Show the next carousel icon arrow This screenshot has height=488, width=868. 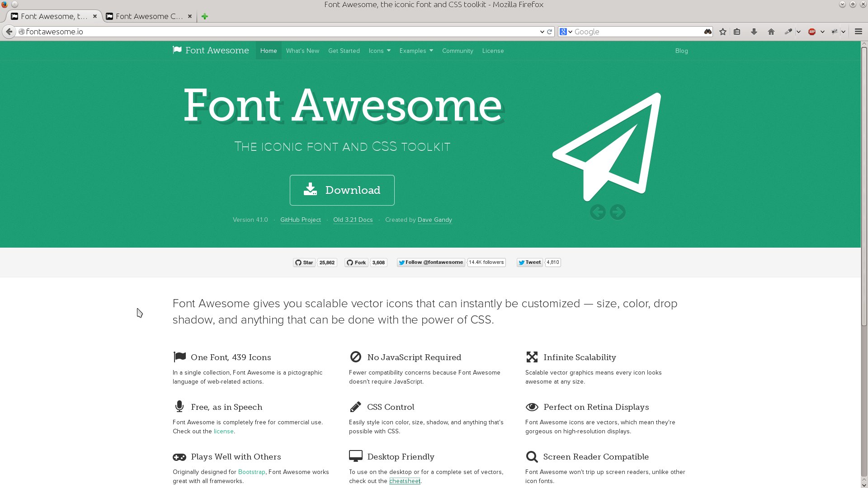click(x=618, y=212)
